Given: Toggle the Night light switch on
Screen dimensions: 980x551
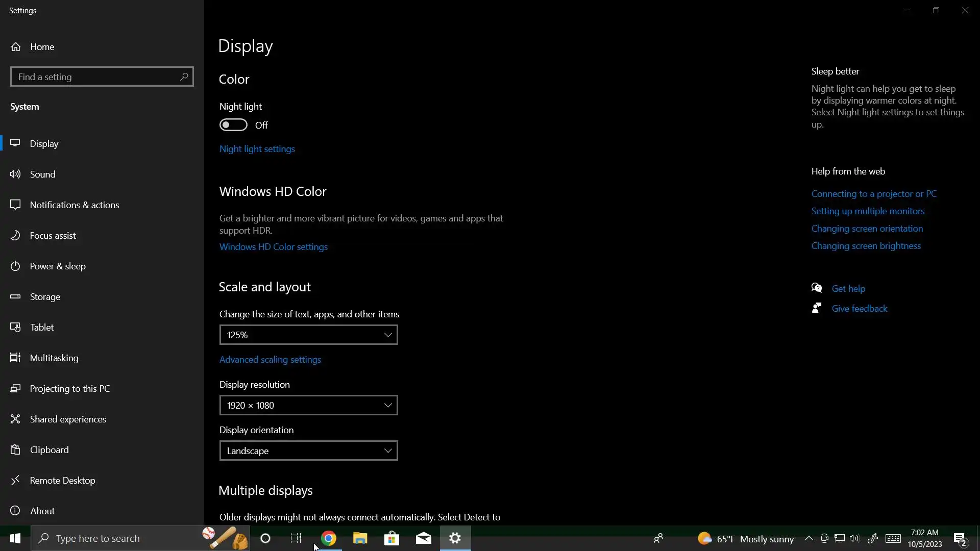Looking at the screenshot, I should (x=233, y=126).
